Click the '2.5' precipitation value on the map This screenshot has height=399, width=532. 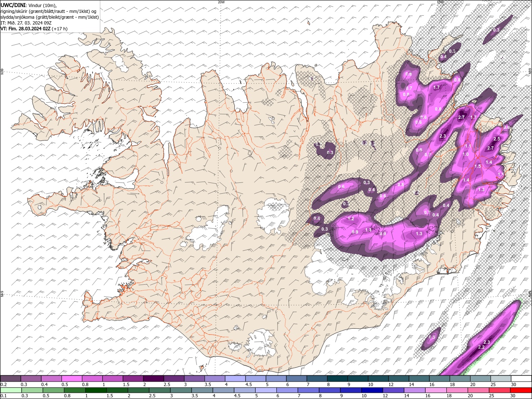coord(496,139)
